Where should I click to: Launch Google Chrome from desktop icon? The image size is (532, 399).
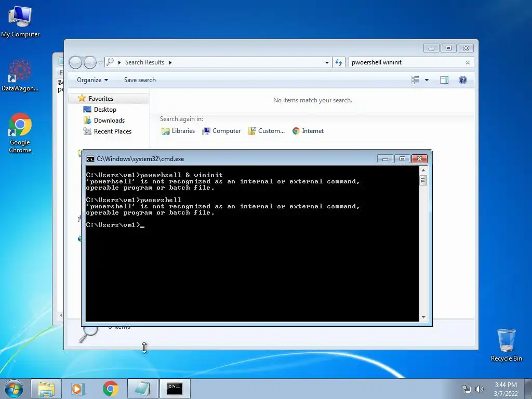[20, 133]
